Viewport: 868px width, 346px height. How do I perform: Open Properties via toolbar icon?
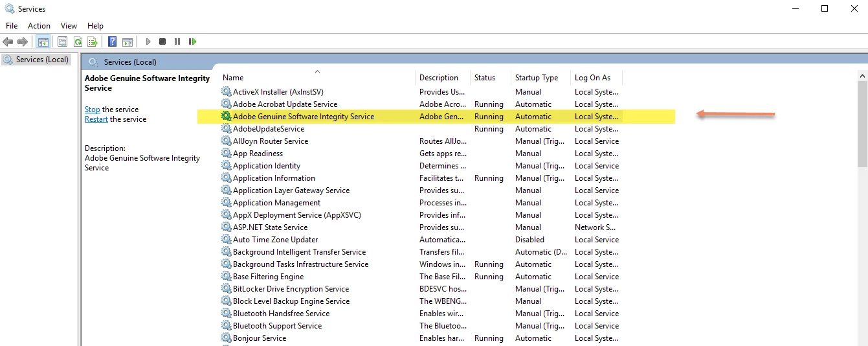click(62, 41)
